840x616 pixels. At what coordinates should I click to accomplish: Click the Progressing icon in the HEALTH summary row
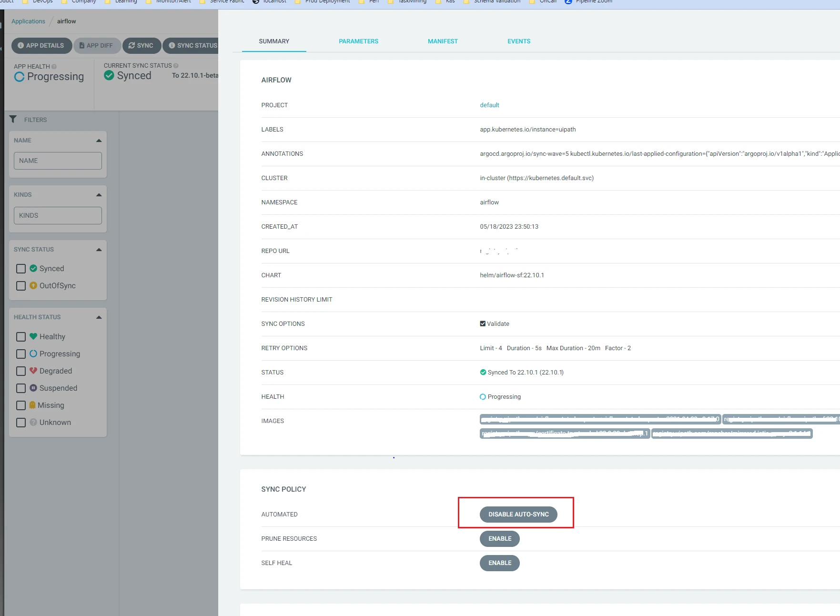[x=483, y=396]
